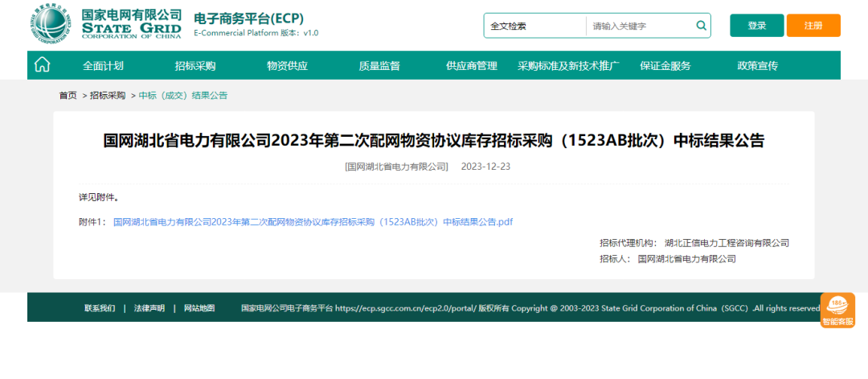Click the announcement title heading
The height and width of the screenshot is (379, 868).
(x=433, y=141)
